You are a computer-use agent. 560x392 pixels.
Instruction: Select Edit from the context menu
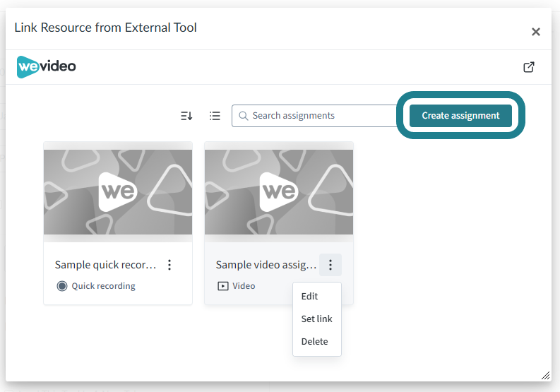(309, 296)
